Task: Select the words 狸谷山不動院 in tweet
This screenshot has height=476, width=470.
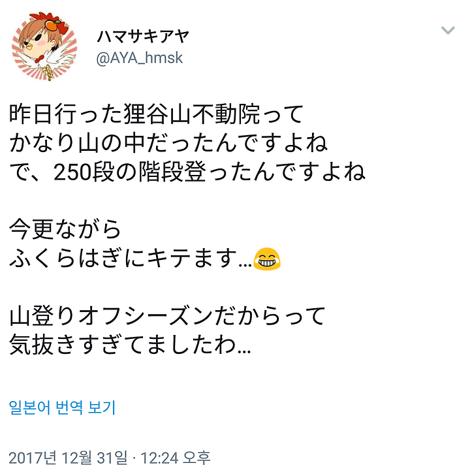Action: (x=192, y=114)
